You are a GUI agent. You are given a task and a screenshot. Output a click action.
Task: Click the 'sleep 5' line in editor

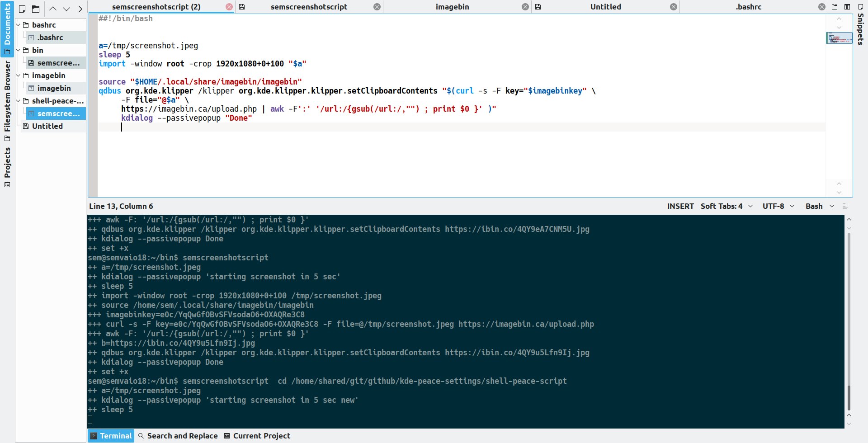tap(114, 55)
